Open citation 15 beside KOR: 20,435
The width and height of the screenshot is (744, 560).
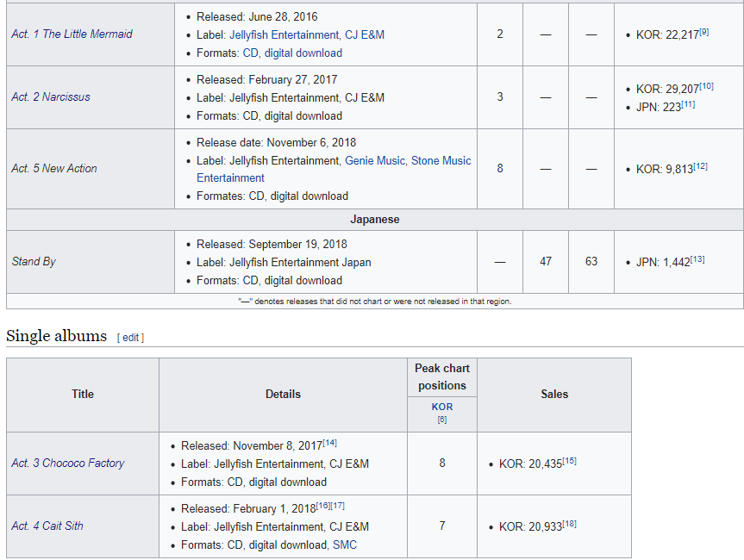click(569, 461)
